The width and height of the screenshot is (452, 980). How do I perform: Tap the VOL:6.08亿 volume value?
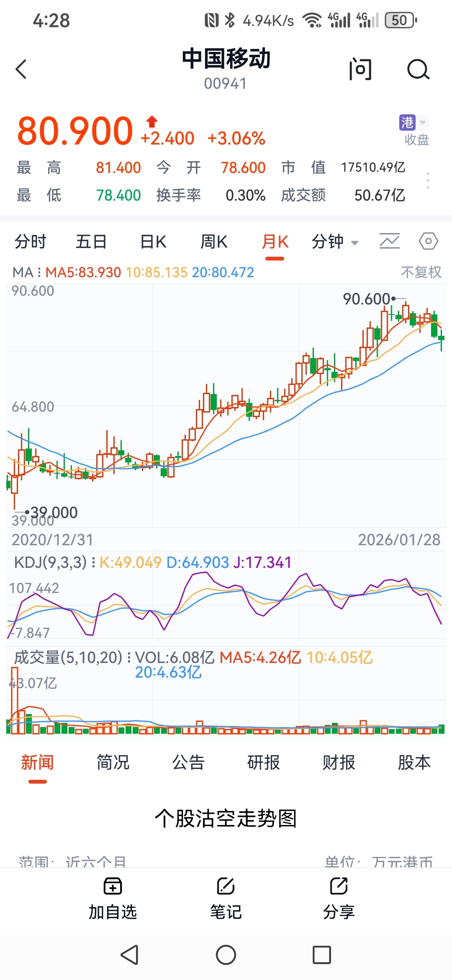175,658
